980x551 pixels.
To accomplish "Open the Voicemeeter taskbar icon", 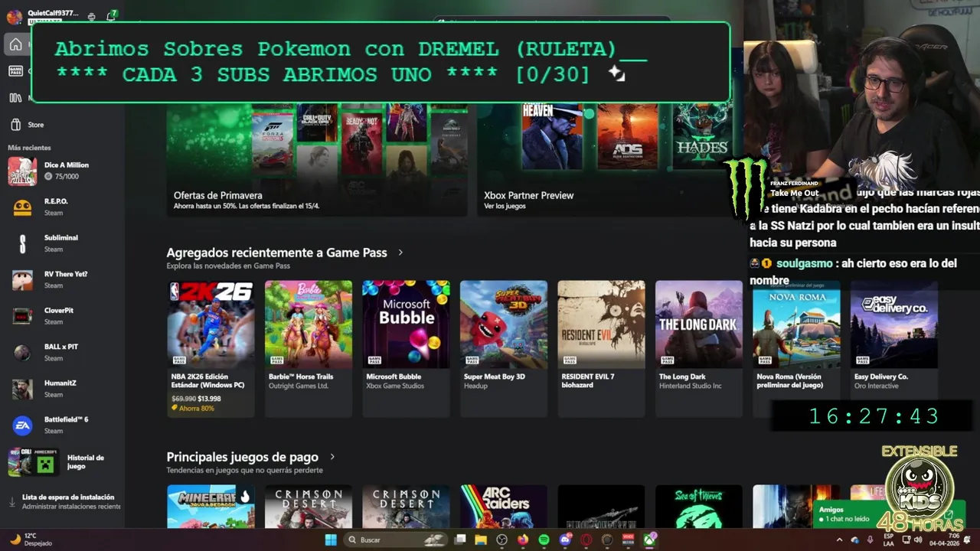I will pos(629,540).
